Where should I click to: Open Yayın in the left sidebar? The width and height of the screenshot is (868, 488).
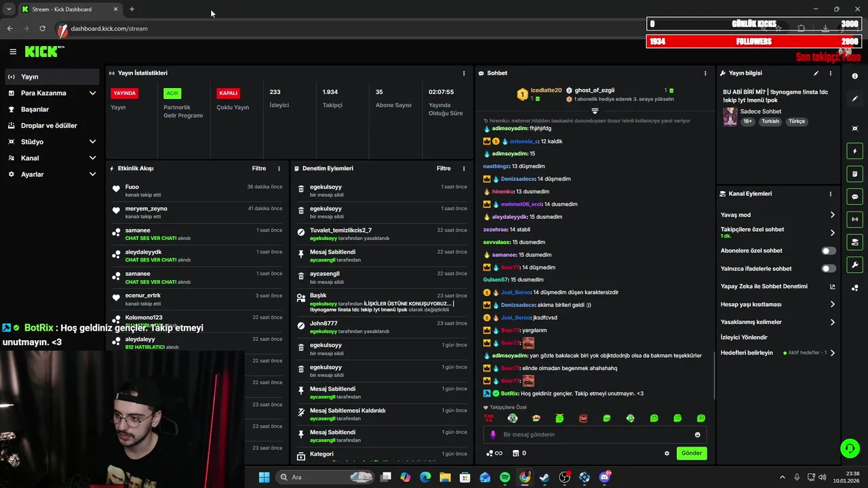[x=52, y=77]
